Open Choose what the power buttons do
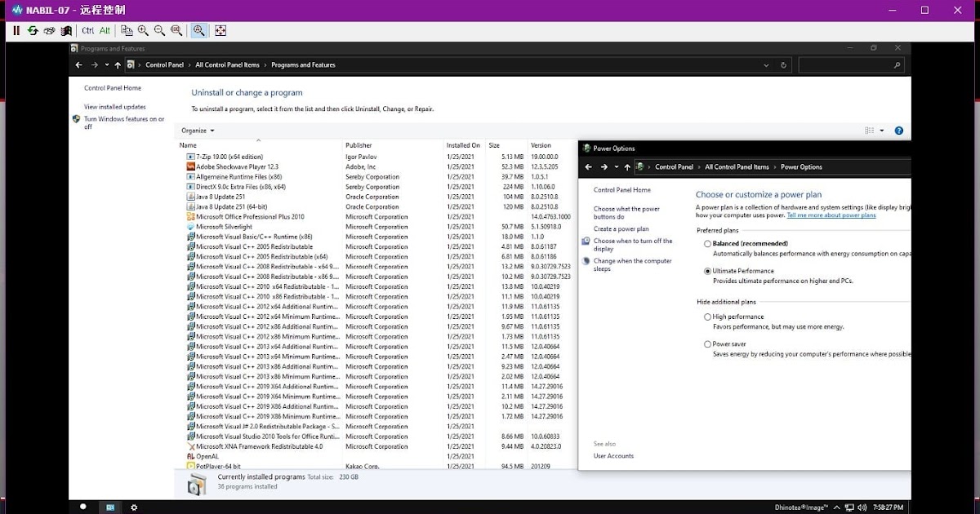The height and width of the screenshot is (514, 980). point(626,213)
